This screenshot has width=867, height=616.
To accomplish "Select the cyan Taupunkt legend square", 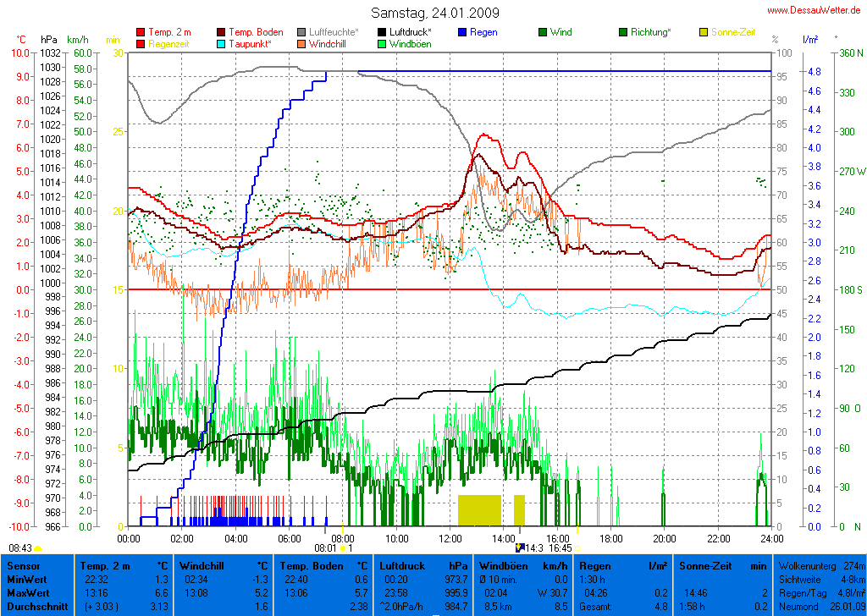I will click(222, 43).
